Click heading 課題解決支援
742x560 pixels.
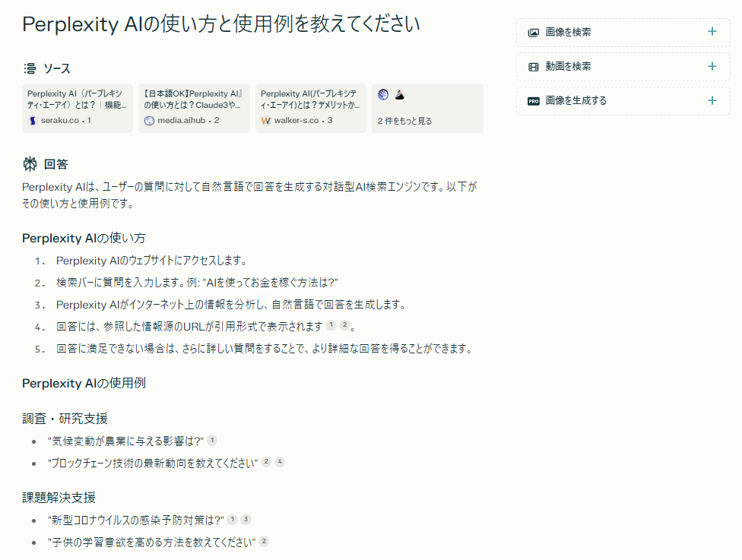coord(59,498)
